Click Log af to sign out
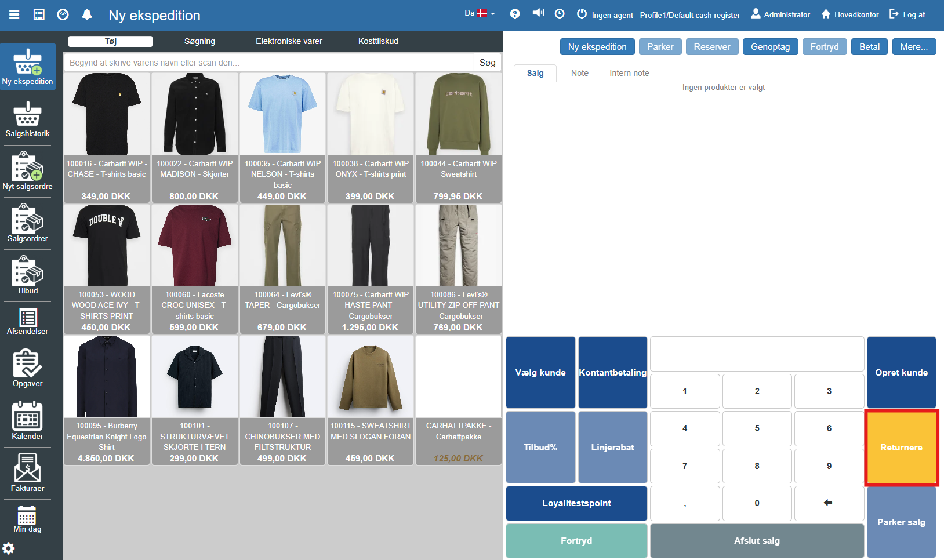944x560 pixels. (907, 14)
